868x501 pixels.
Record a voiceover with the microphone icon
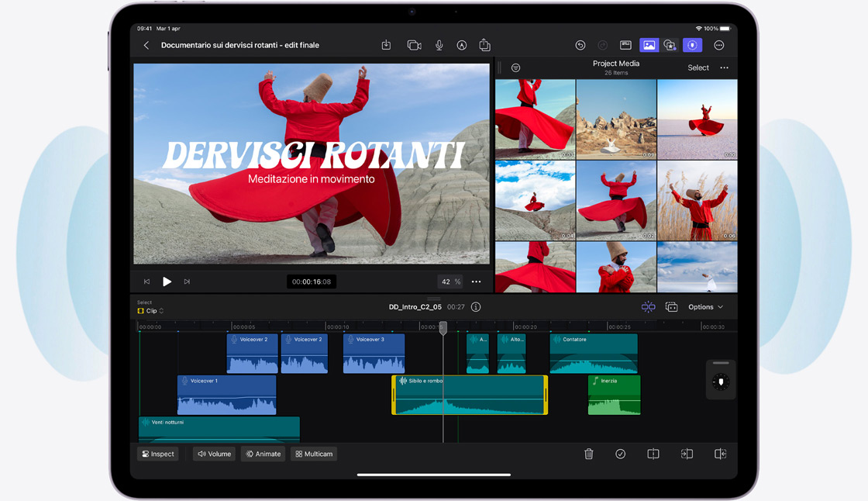tap(439, 45)
